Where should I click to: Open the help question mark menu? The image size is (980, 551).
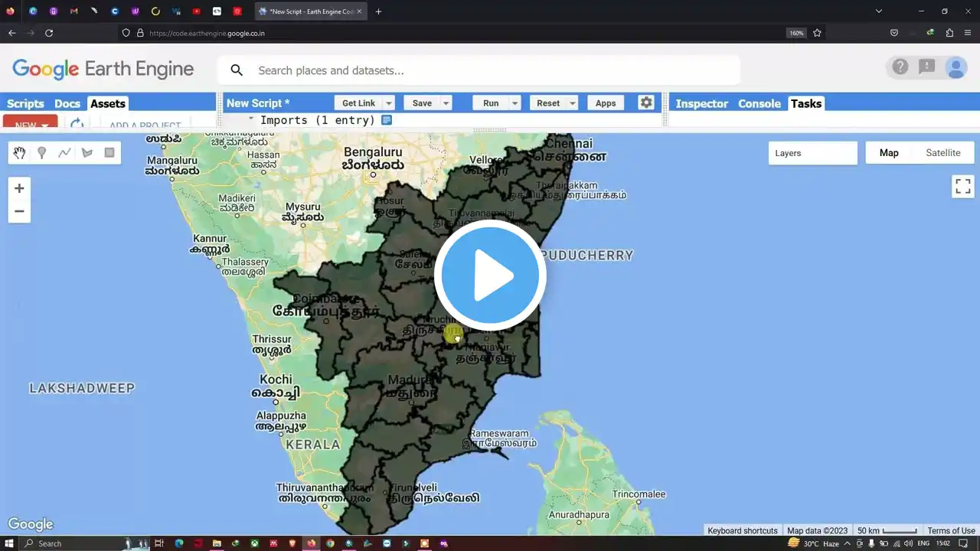point(900,67)
